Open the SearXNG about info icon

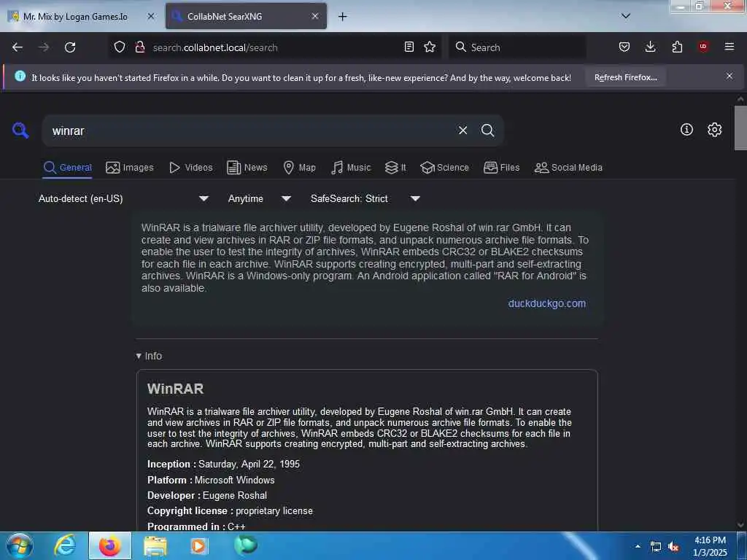[686, 129]
